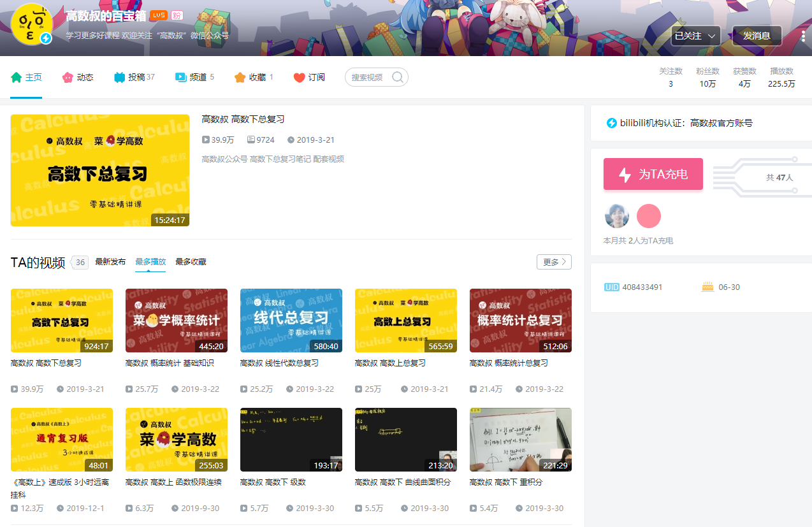Viewport: 812px width, 527px height.
Task: Click the pink round charger avatar
Action: (x=649, y=217)
